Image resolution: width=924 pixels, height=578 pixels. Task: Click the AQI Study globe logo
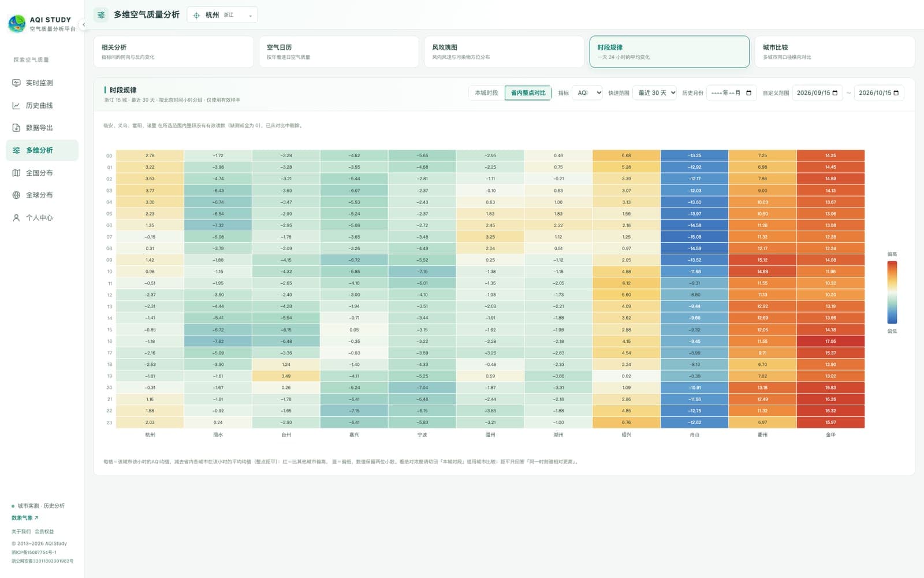click(17, 24)
